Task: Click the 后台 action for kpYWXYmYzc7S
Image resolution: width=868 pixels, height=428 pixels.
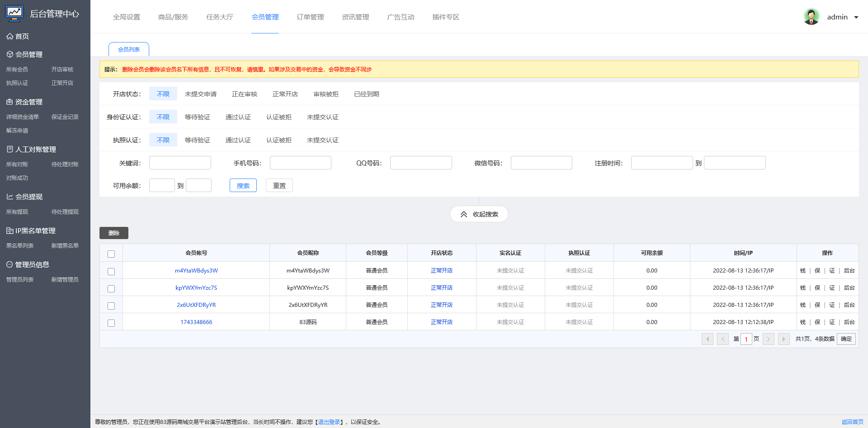Action: click(849, 288)
